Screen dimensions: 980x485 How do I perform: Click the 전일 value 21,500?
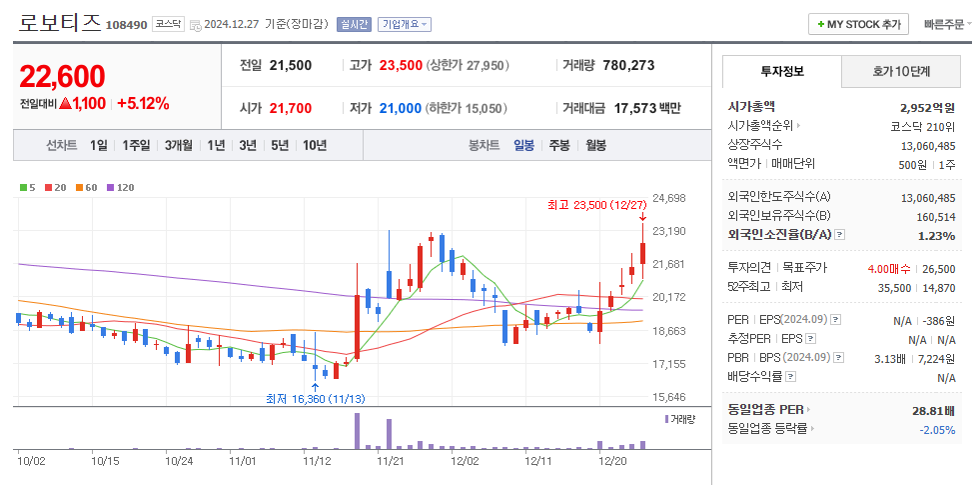pyautogui.click(x=290, y=65)
